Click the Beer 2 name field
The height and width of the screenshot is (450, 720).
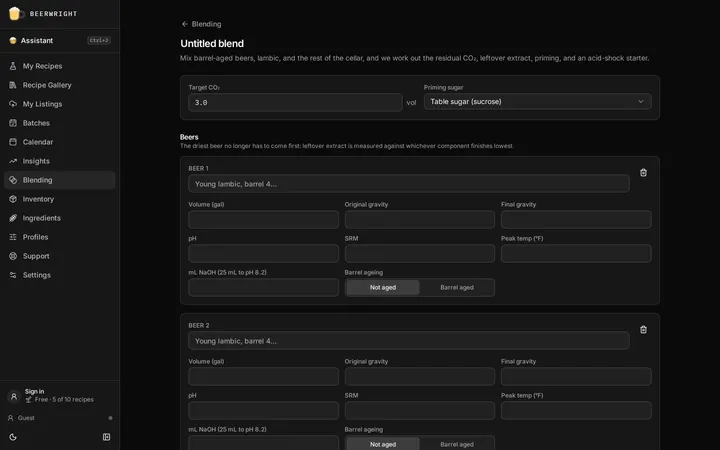tap(409, 341)
